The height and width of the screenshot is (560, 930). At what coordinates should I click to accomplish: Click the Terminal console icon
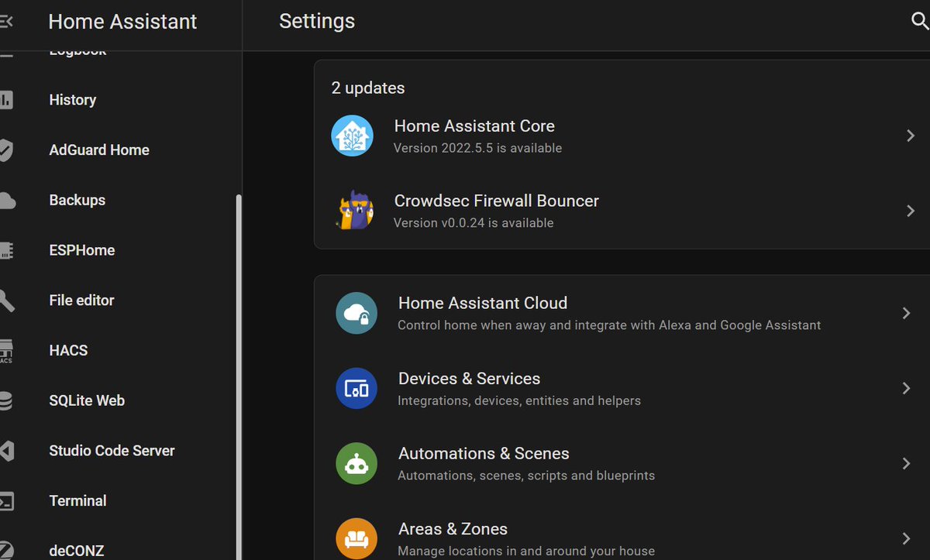point(5,501)
